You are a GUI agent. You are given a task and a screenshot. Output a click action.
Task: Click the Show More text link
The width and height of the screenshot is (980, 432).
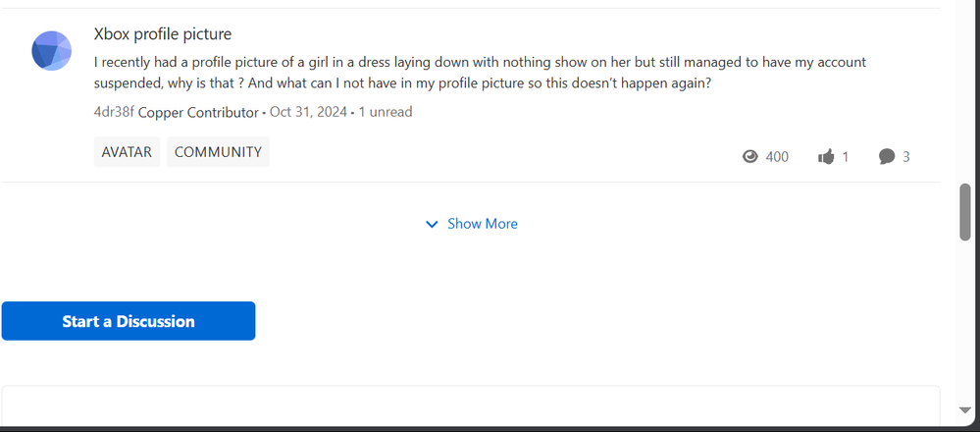coord(482,224)
